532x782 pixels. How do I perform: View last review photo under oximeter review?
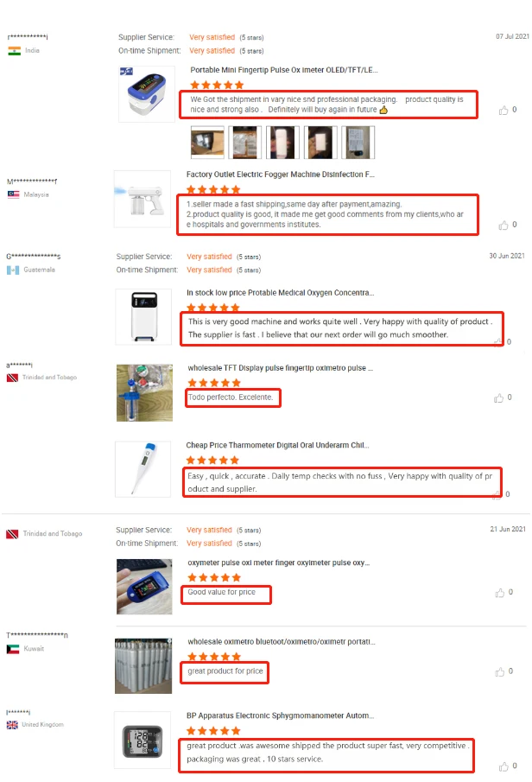(x=358, y=143)
